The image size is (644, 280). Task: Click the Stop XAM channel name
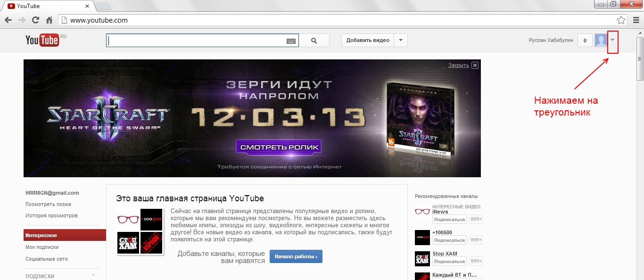click(x=445, y=254)
